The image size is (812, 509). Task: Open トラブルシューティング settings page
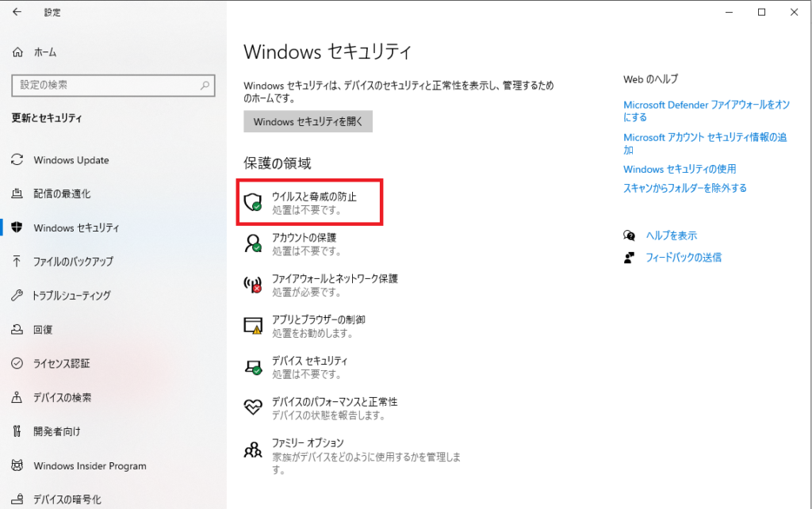pyautogui.click(x=71, y=295)
